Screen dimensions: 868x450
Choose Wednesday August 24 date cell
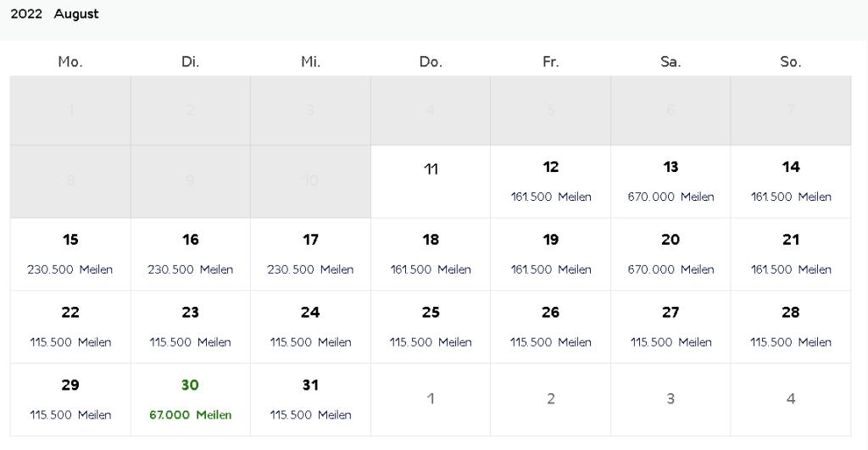pos(310,327)
